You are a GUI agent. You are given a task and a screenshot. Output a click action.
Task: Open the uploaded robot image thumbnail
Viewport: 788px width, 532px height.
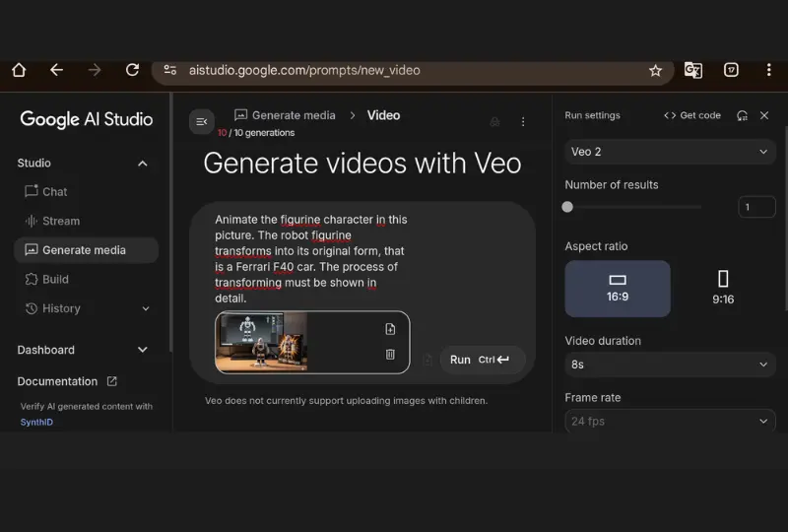pos(261,342)
